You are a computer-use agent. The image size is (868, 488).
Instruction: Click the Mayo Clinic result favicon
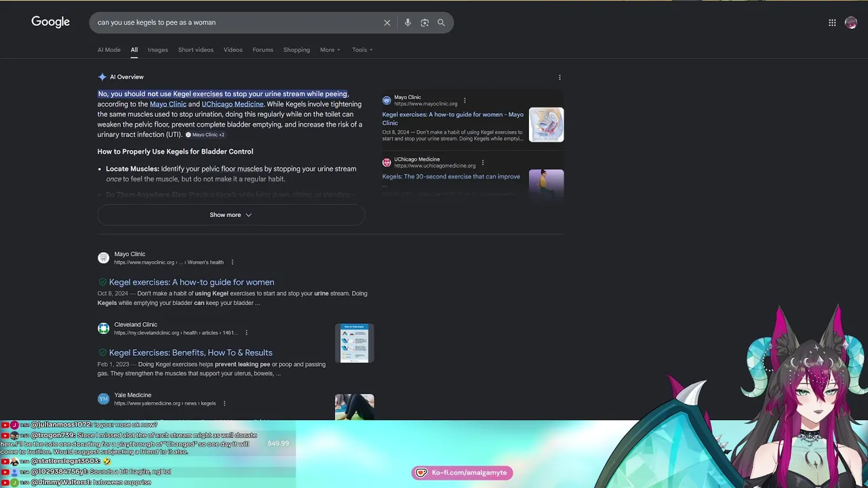(x=103, y=258)
